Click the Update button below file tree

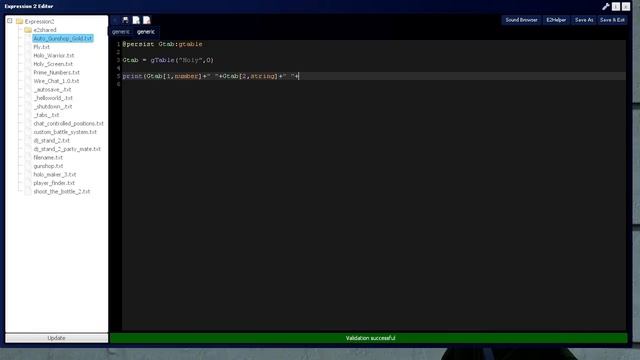tap(56, 338)
